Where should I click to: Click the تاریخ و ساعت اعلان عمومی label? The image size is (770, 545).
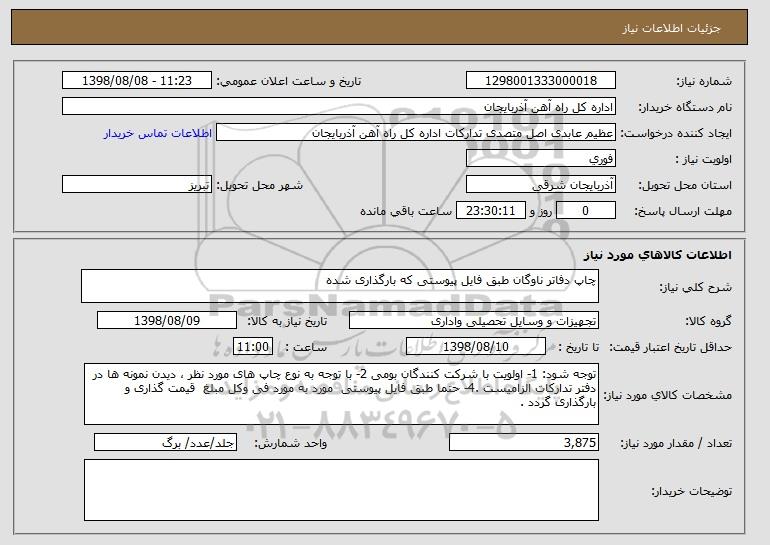289,81
